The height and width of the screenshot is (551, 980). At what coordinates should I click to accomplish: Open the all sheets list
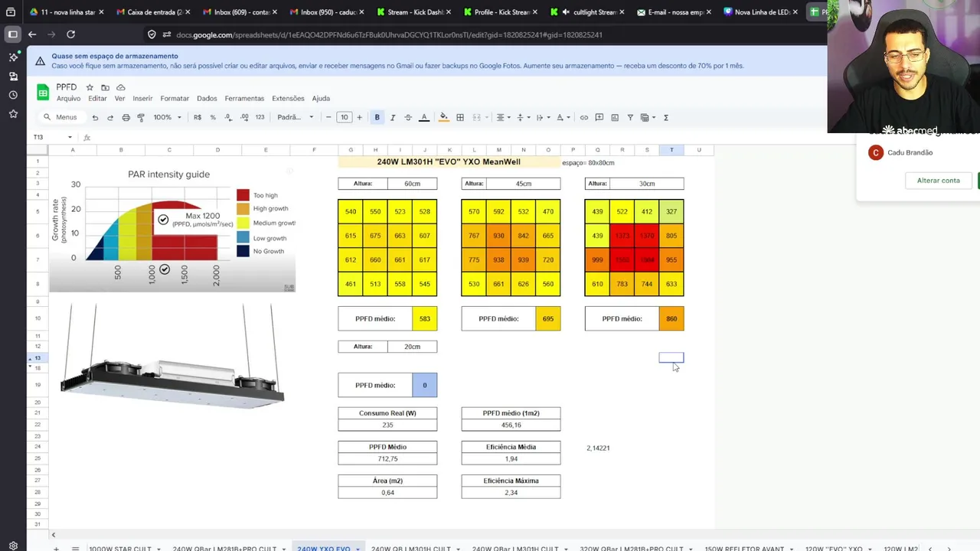(75, 549)
